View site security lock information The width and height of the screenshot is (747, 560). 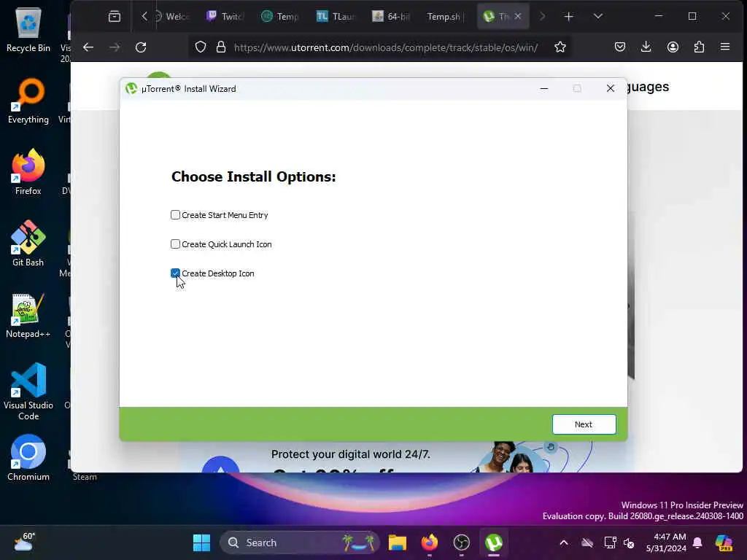coord(220,47)
